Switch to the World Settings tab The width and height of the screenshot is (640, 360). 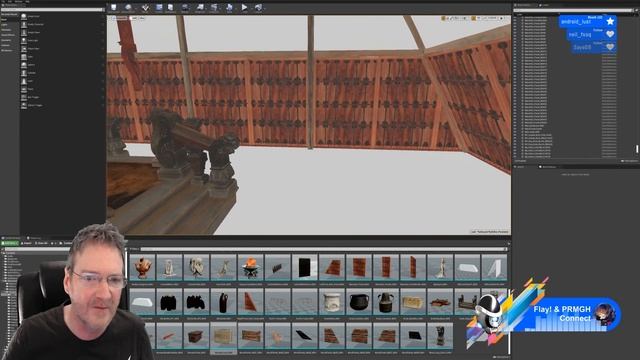[548, 167]
